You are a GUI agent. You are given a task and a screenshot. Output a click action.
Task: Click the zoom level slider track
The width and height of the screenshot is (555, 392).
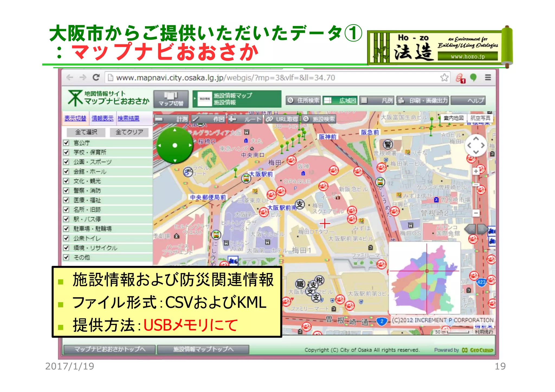(476, 192)
